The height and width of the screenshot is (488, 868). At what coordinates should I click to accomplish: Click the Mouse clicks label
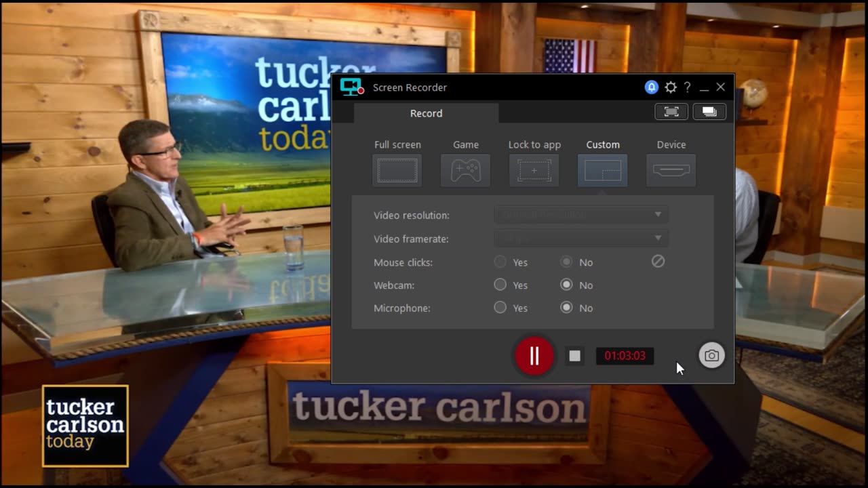point(403,262)
